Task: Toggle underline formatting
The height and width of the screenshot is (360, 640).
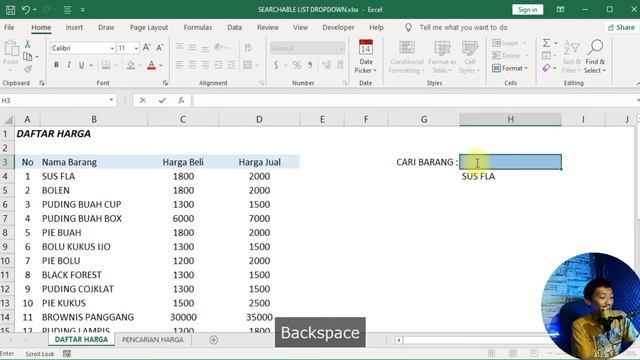Action: 81,65
